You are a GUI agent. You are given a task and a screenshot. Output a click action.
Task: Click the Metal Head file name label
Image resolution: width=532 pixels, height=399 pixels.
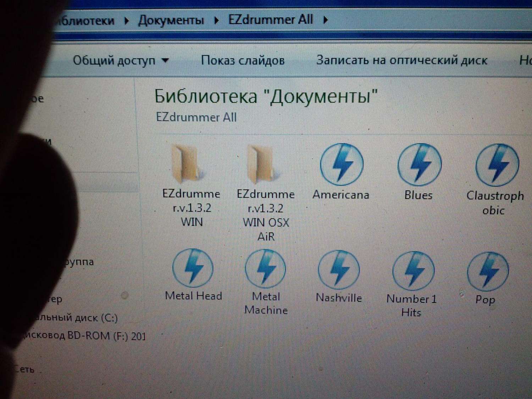(193, 296)
